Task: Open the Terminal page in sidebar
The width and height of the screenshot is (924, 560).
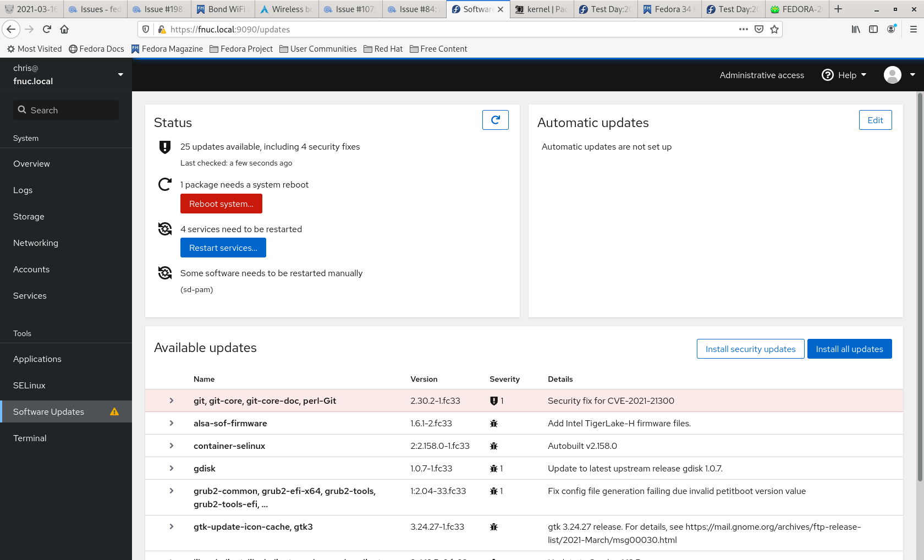Action: [66, 438]
